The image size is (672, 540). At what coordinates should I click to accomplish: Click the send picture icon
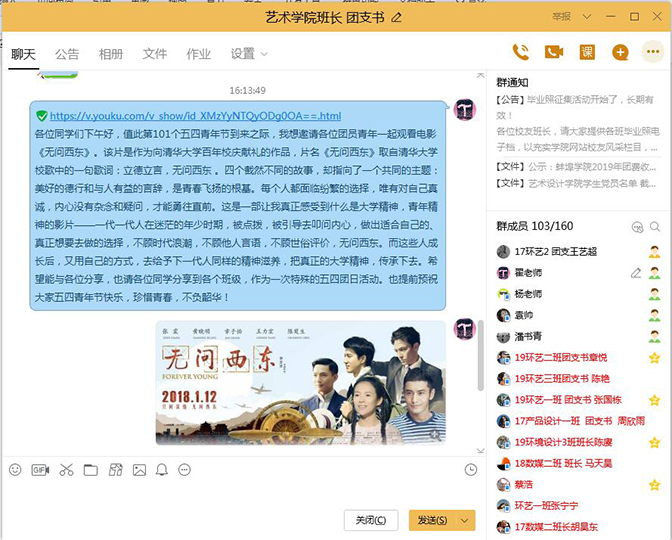[139, 470]
